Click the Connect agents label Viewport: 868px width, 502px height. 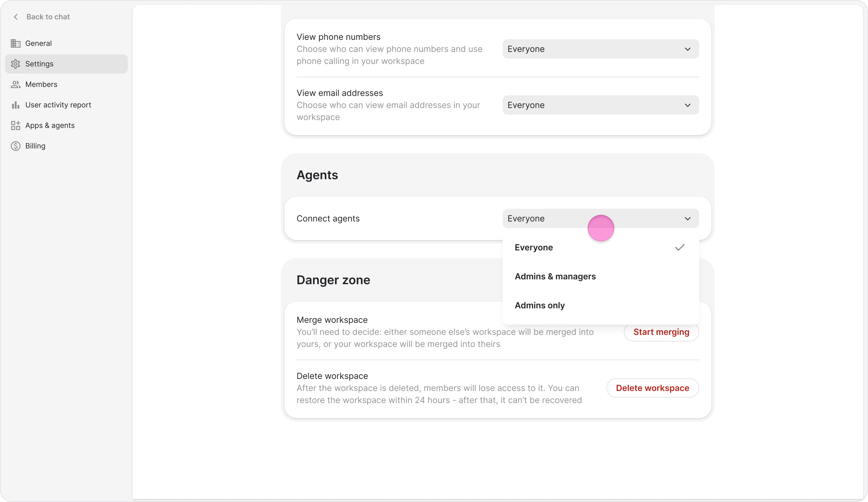[x=328, y=219]
